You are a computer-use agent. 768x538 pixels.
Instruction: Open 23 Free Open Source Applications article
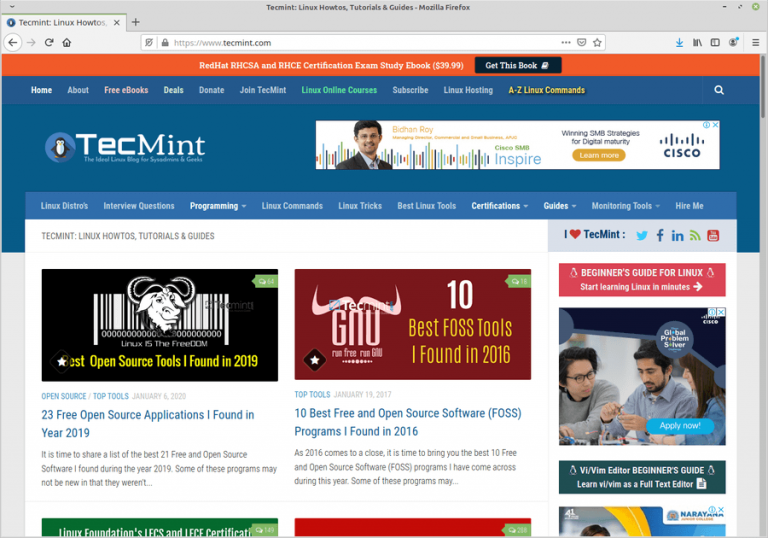147,424
